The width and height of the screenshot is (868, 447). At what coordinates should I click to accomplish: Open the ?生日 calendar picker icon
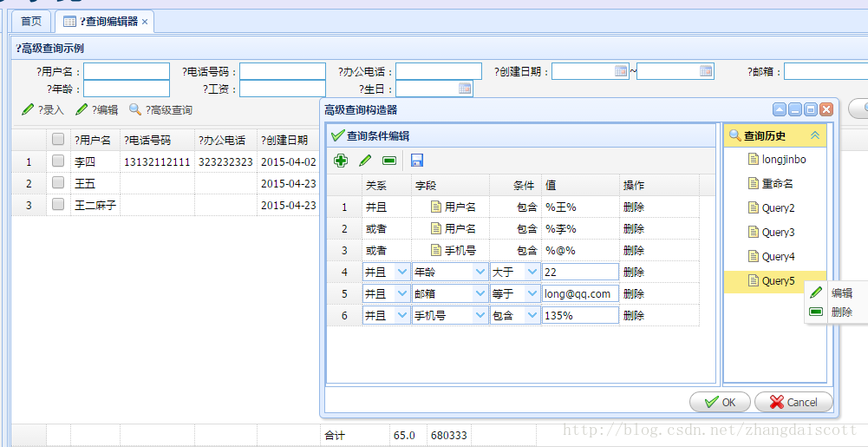pyautogui.click(x=465, y=88)
